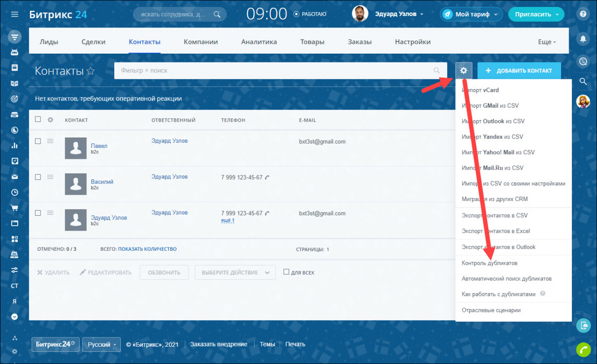
Task: Expand ещё 1 phone numbers link
Action: 228,220
